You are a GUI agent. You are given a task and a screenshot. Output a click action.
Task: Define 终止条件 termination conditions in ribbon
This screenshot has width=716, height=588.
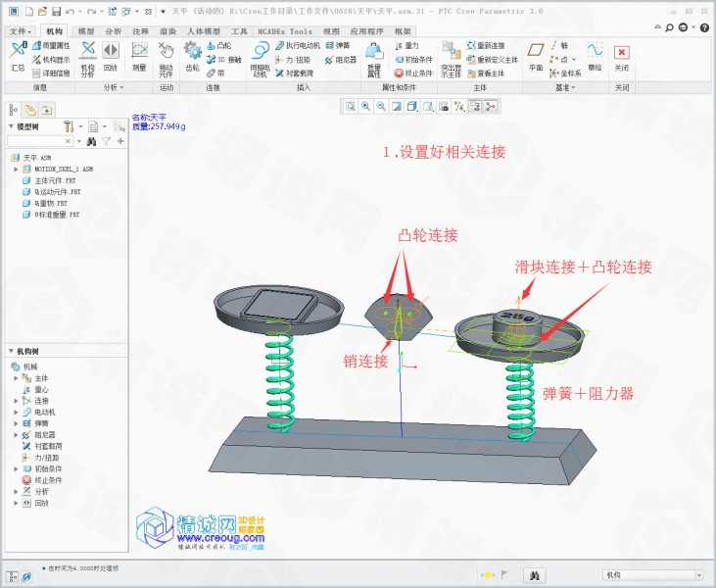pos(413,73)
